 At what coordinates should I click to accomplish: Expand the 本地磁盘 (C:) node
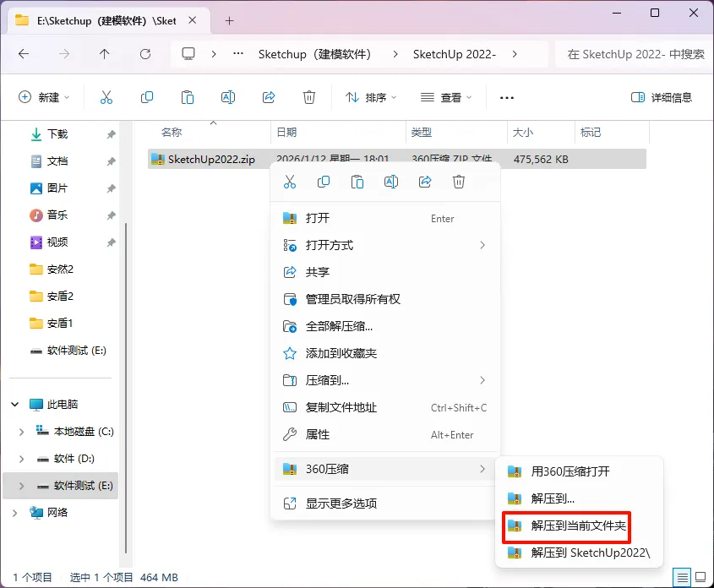21,432
